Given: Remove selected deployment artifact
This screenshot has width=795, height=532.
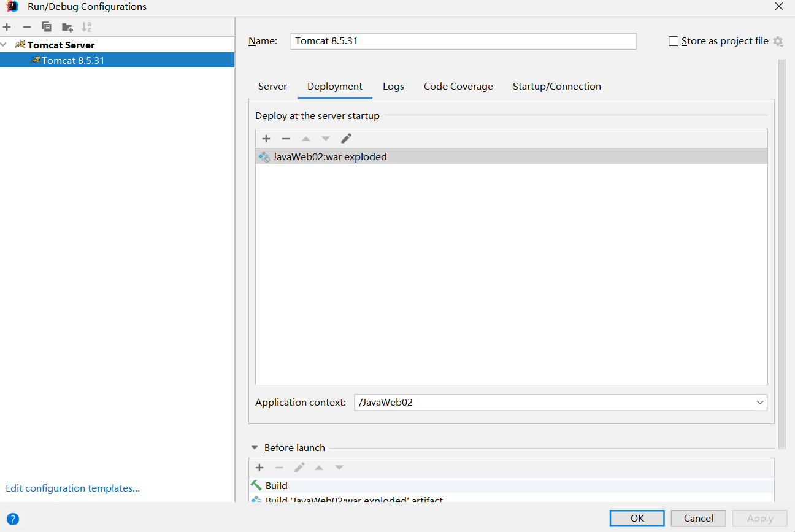Looking at the screenshot, I should pos(285,139).
